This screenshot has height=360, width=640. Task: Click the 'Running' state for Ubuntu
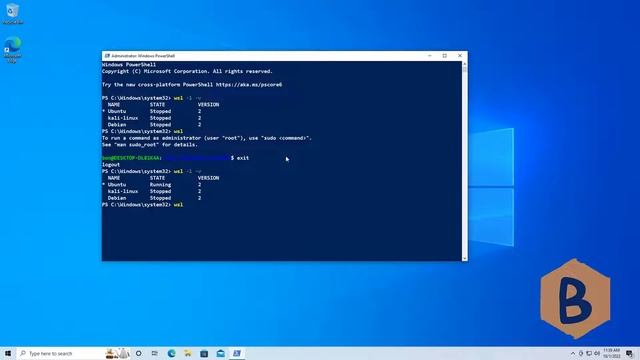coord(160,185)
